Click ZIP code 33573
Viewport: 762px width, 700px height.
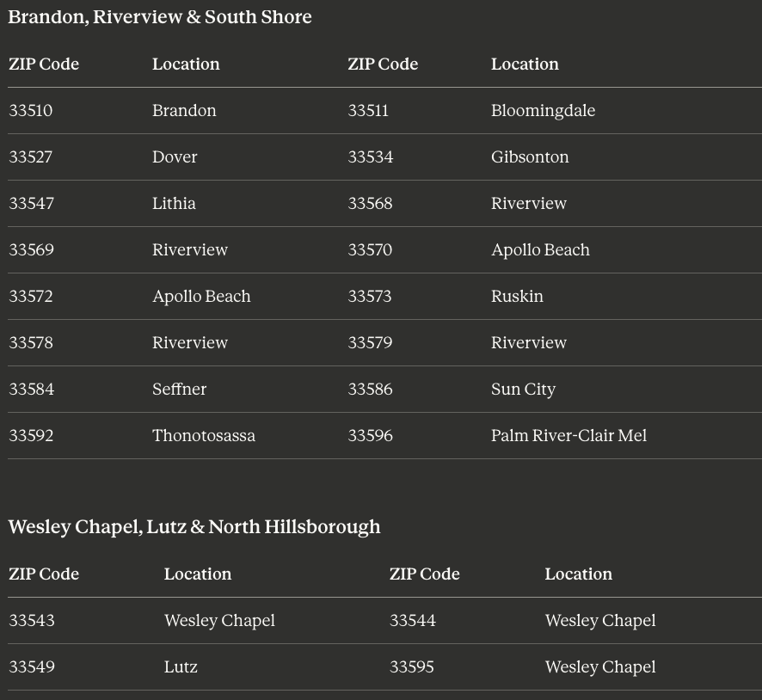pos(369,297)
